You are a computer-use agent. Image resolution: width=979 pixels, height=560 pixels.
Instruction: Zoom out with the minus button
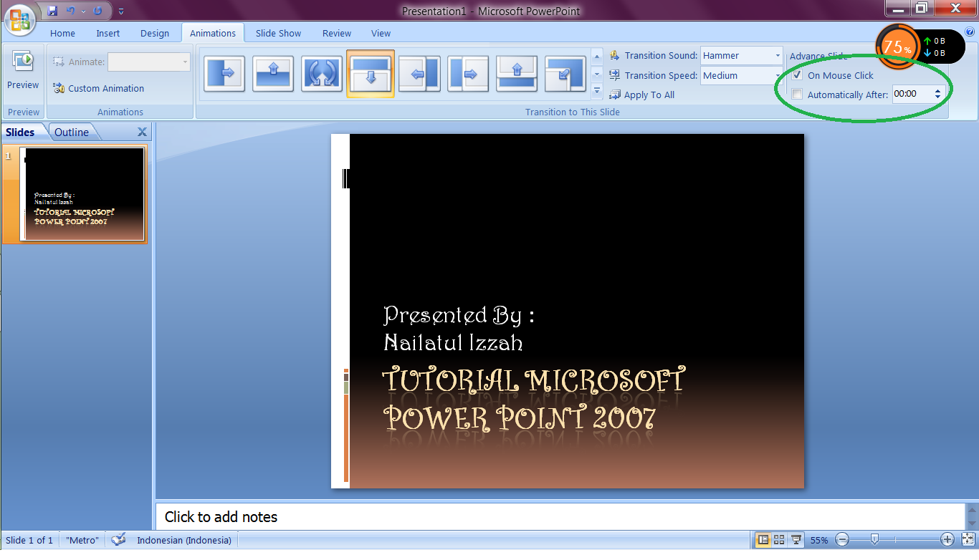[x=843, y=539]
